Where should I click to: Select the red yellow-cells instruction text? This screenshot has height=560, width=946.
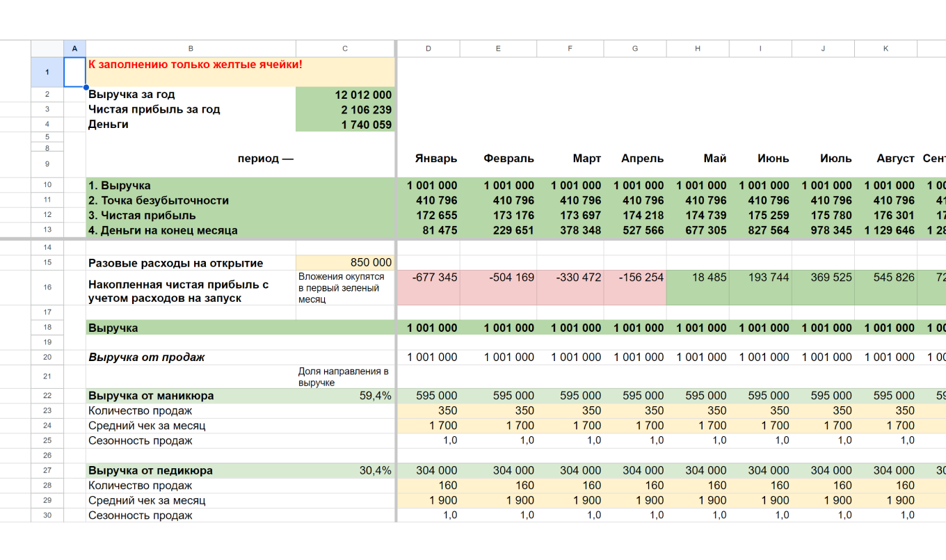click(195, 65)
